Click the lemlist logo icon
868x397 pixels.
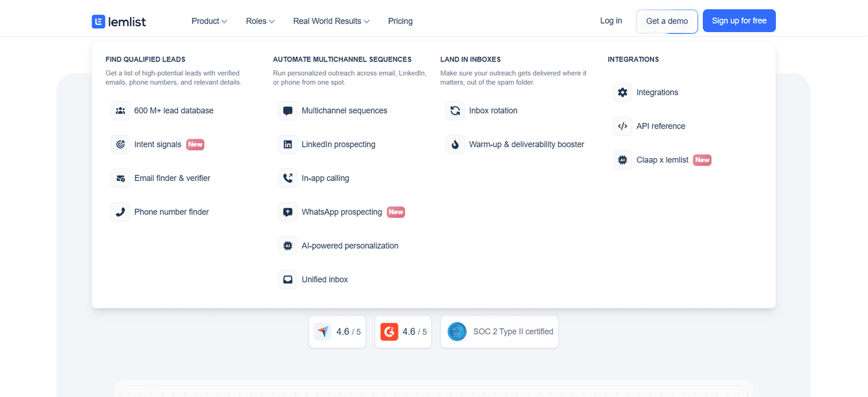(x=98, y=21)
